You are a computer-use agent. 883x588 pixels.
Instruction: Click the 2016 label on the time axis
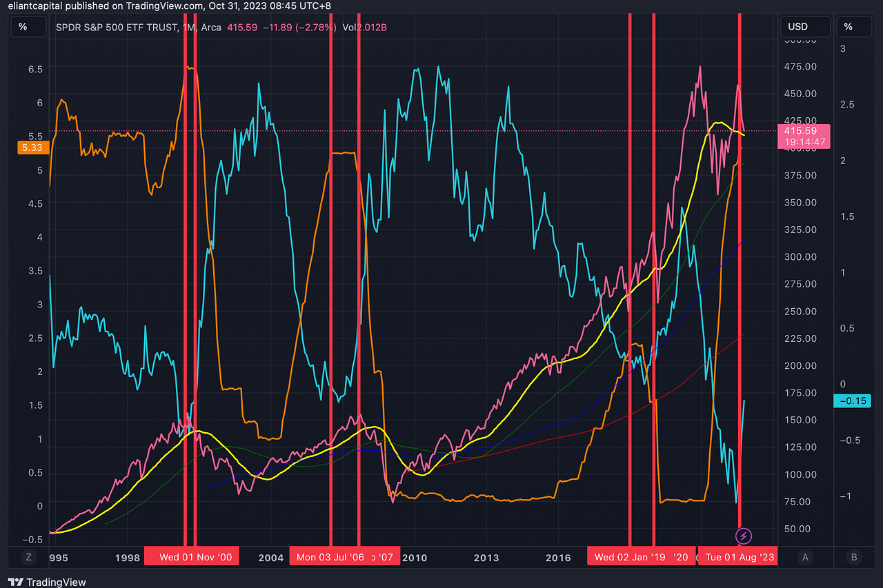coord(559,557)
